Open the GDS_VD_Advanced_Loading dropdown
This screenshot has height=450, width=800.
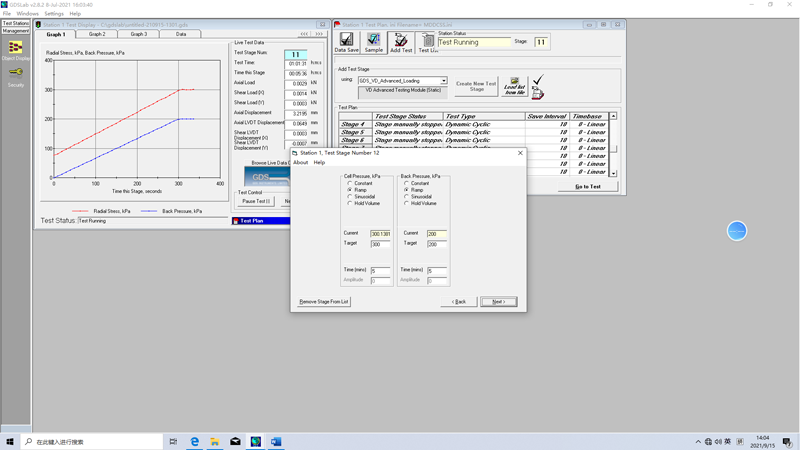[443, 81]
